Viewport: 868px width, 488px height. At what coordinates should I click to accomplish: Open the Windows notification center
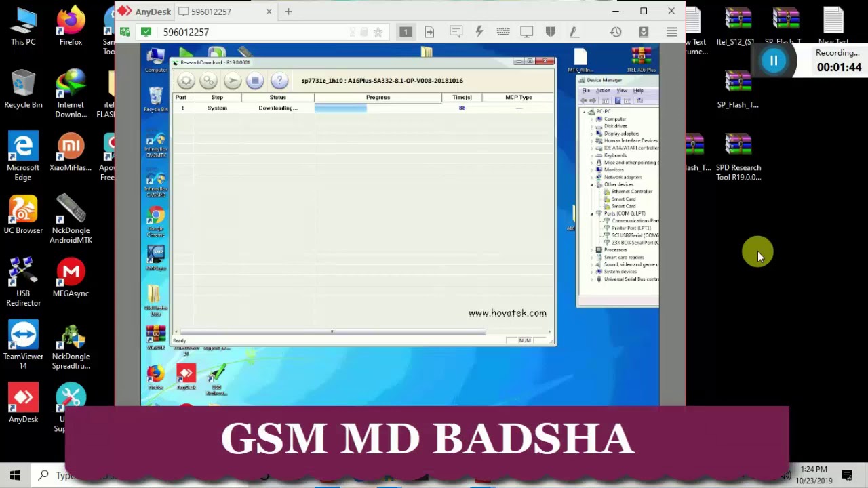pyautogui.click(x=847, y=475)
